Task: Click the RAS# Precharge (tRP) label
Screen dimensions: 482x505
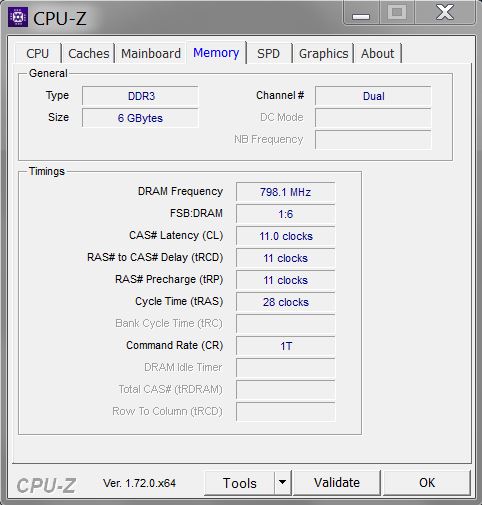Action: point(169,279)
